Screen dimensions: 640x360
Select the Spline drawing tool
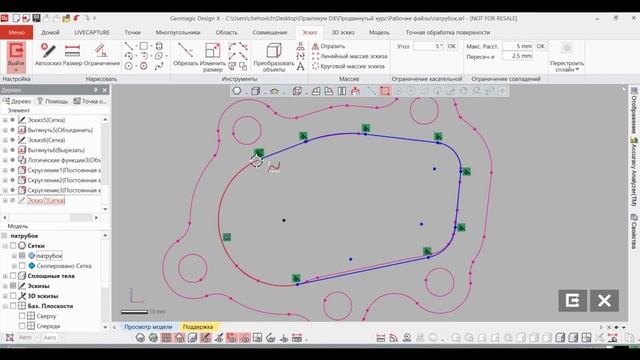pos(159,66)
